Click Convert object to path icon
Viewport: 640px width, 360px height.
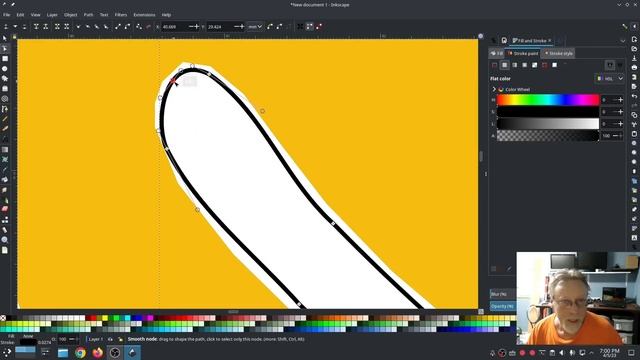pyautogui.click(x=139, y=27)
